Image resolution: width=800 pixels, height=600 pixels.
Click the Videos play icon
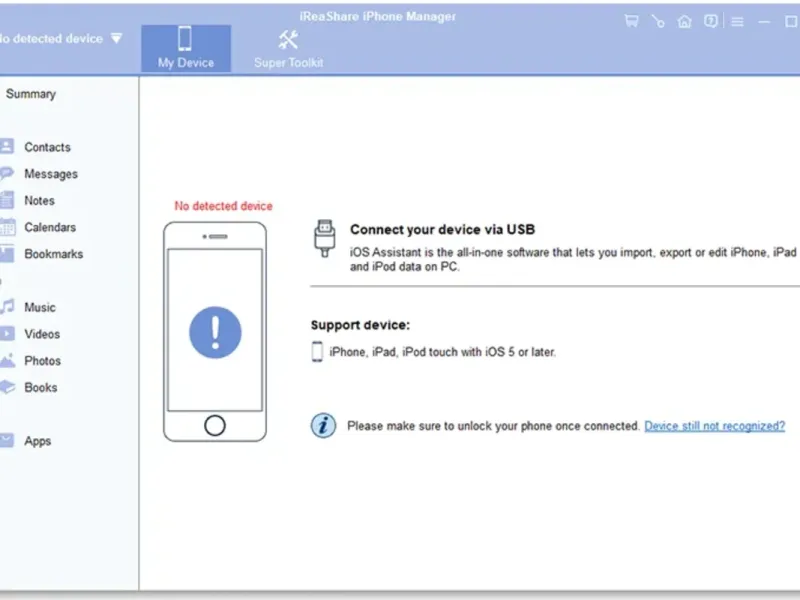tap(7, 334)
